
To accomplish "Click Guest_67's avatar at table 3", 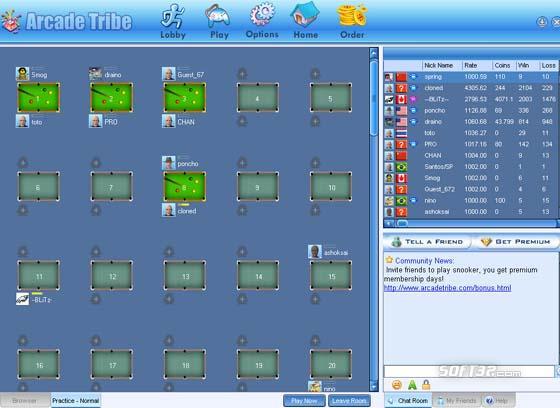I will pos(169,74).
